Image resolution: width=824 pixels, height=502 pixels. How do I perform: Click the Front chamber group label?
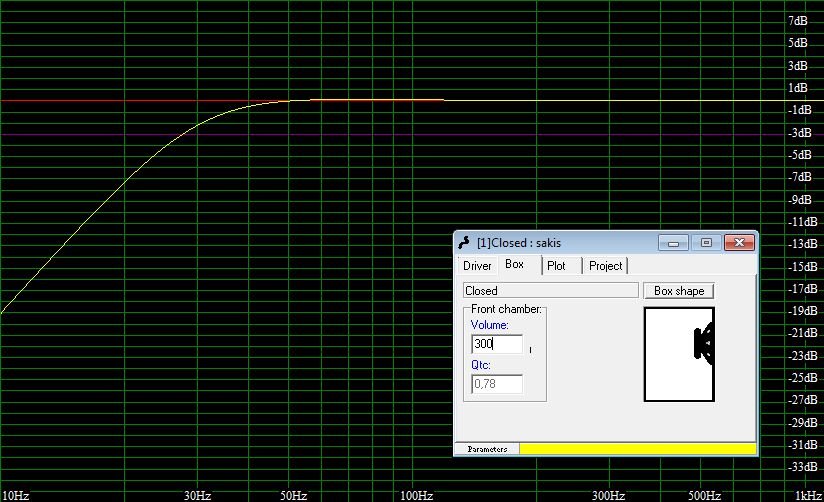506,309
